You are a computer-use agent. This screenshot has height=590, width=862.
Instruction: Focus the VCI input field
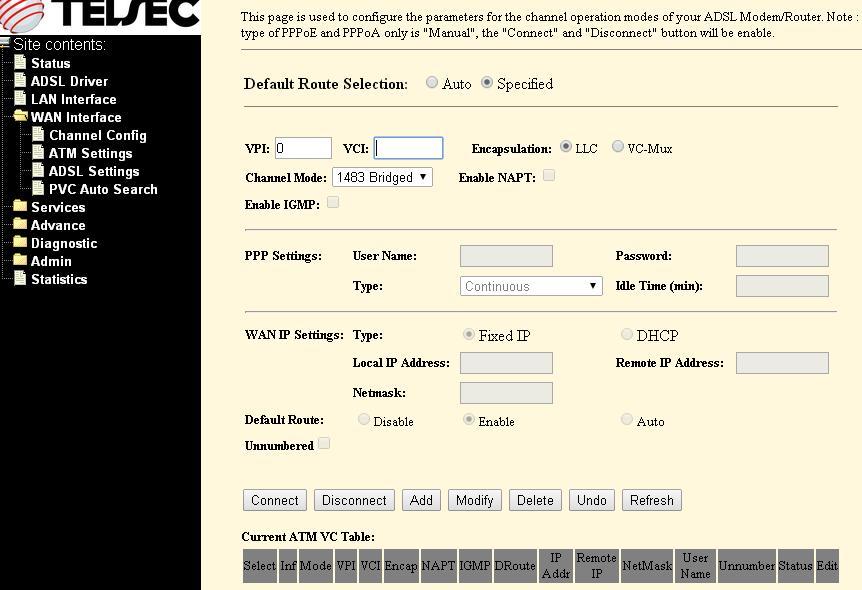(408, 148)
